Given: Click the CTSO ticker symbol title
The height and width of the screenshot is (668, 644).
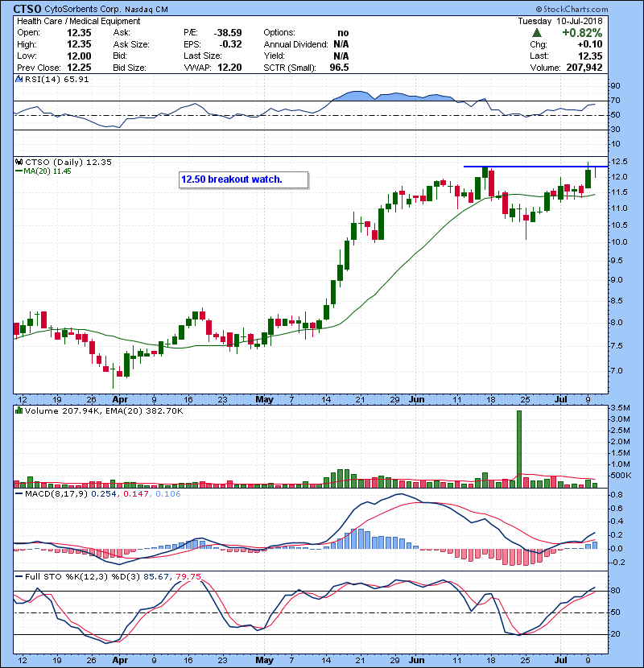Looking at the screenshot, I should pyautogui.click(x=27, y=9).
